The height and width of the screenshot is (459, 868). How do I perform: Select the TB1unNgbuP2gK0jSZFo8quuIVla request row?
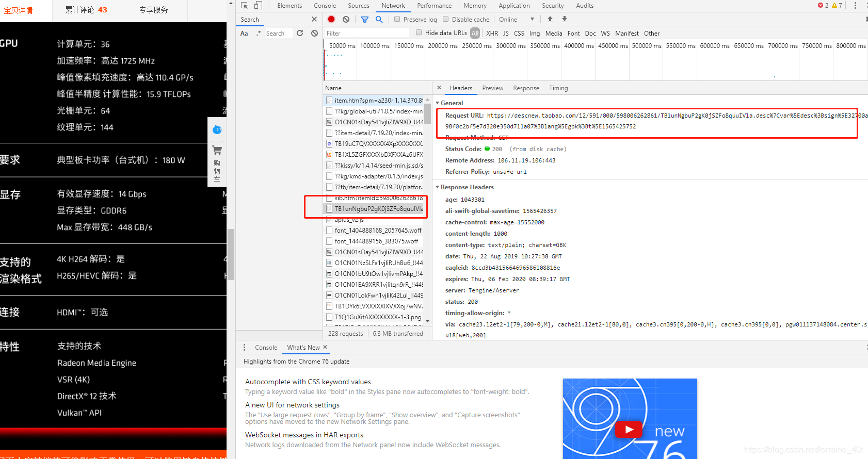pos(374,208)
